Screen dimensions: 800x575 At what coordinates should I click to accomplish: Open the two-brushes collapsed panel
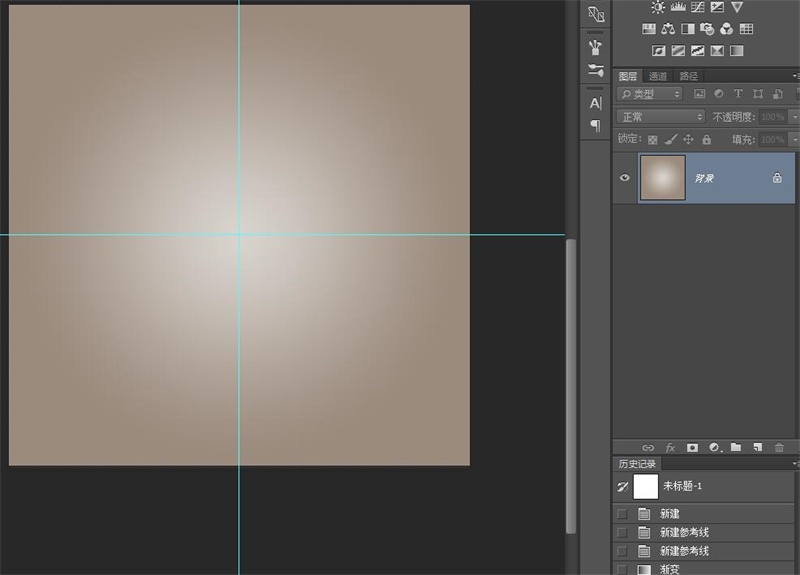595,70
